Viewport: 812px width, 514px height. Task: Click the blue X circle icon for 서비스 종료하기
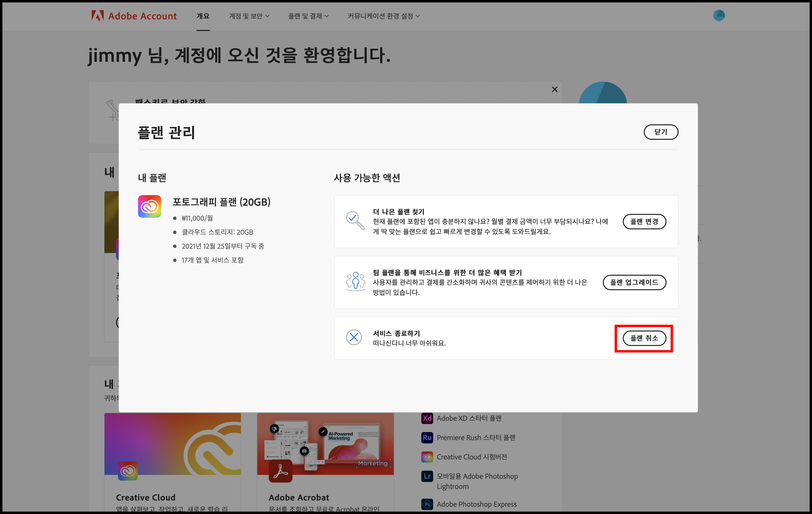tap(354, 337)
